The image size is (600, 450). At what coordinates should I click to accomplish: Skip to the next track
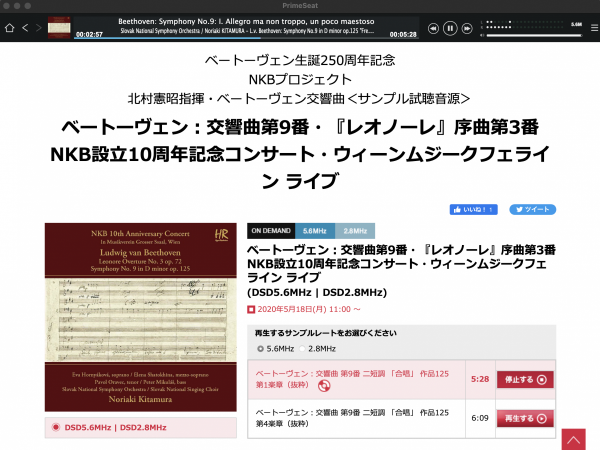click(x=467, y=28)
